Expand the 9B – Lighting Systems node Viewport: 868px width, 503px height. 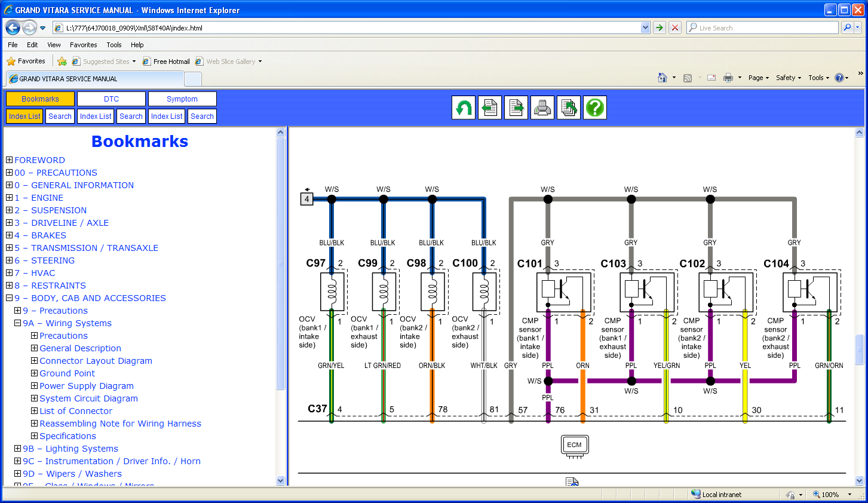[x=17, y=448]
